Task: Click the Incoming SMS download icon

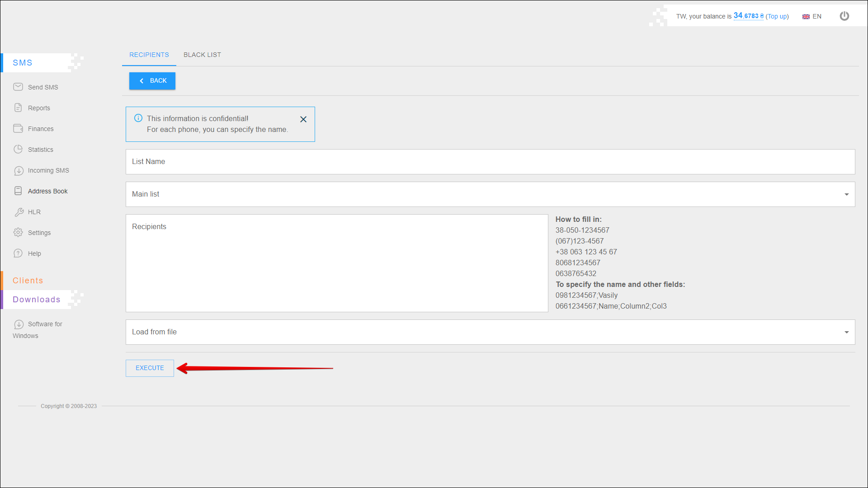Action: click(19, 170)
